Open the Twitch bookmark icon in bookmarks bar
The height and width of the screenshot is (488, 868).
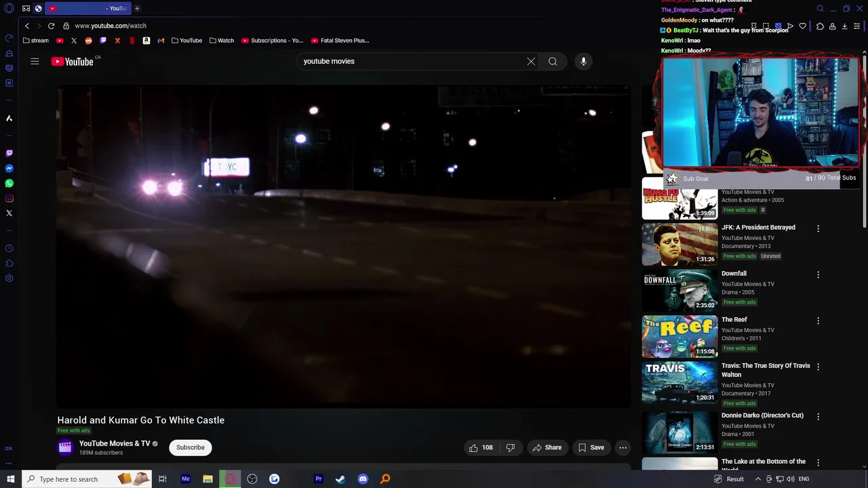click(103, 41)
